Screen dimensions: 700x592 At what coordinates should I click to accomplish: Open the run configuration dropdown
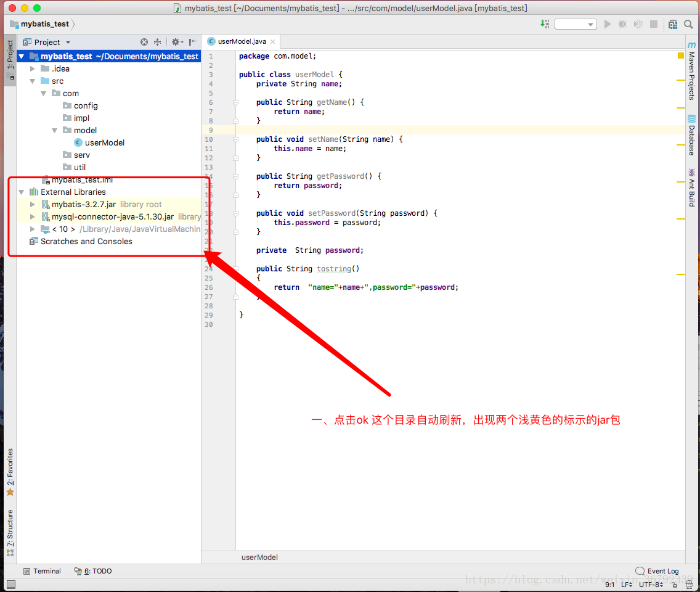(x=576, y=24)
